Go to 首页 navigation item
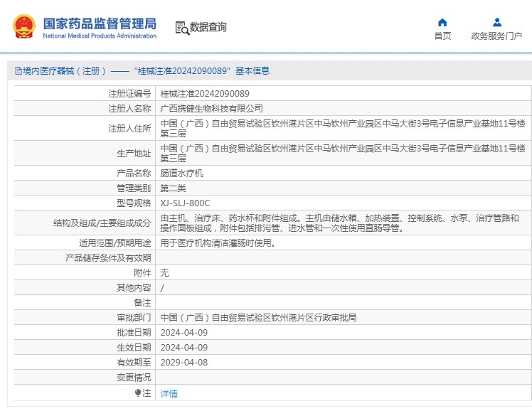Image resolution: width=532 pixels, height=411 pixels. [442, 36]
